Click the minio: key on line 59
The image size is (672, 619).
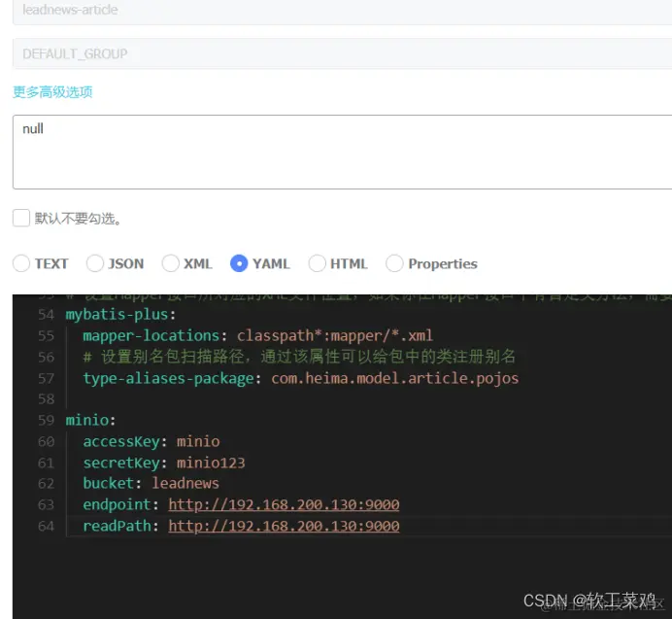(90, 420)
